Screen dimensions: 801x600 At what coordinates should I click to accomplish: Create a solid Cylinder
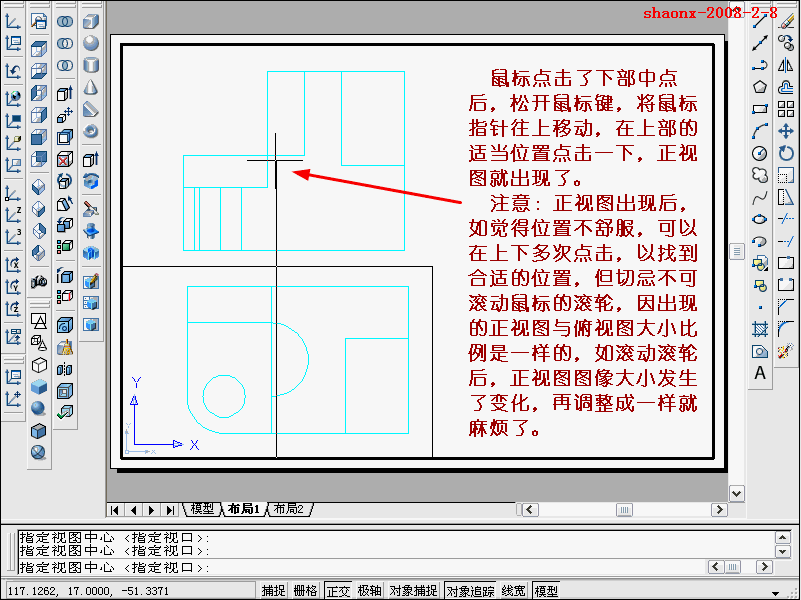coord(91,65)
